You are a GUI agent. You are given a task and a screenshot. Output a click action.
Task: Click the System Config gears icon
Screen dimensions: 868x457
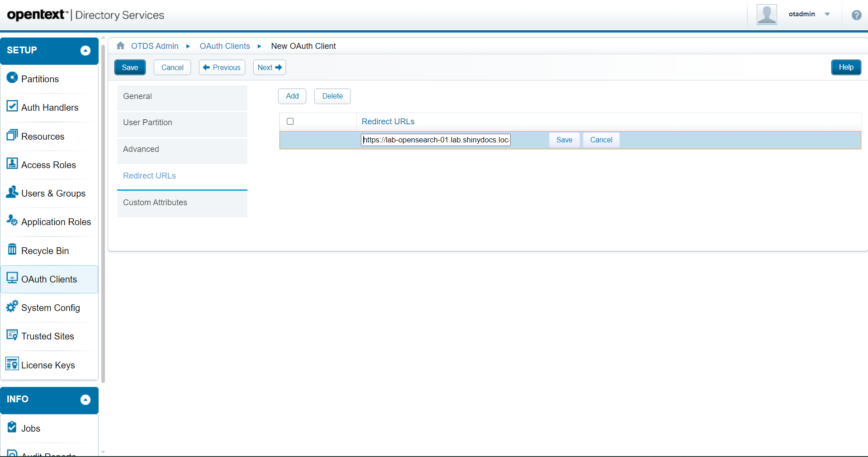(x=12, y=306)
